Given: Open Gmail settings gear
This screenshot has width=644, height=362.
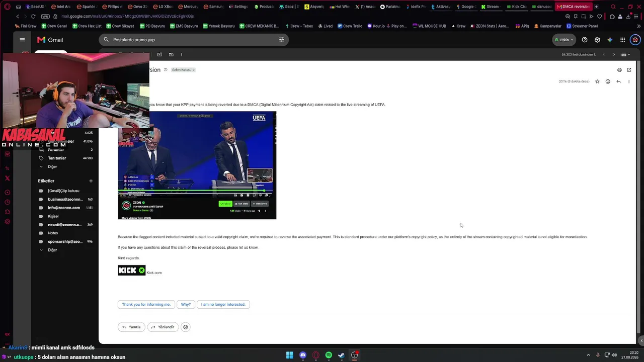Looking at the screenshot, I should click(x=597, y=40).
